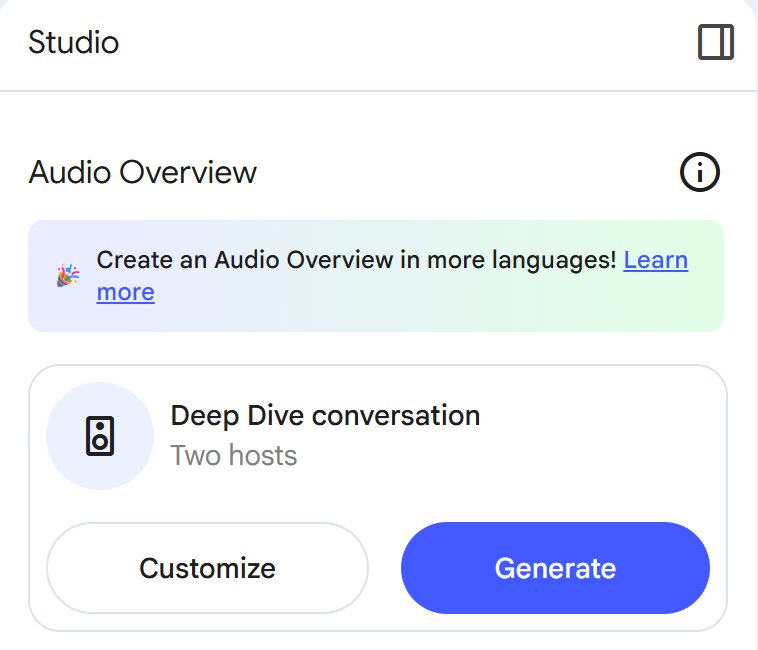Select the Deep Dive conversation title

[325, 416]
